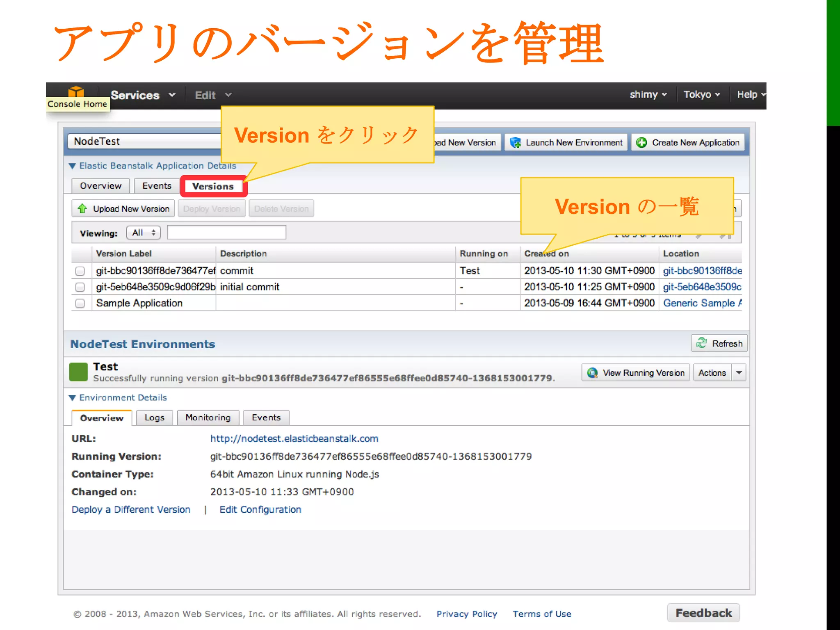840x630 pixels.
Task: Click the 'Sample Application' version label
Action: click(x=139, y=303)
